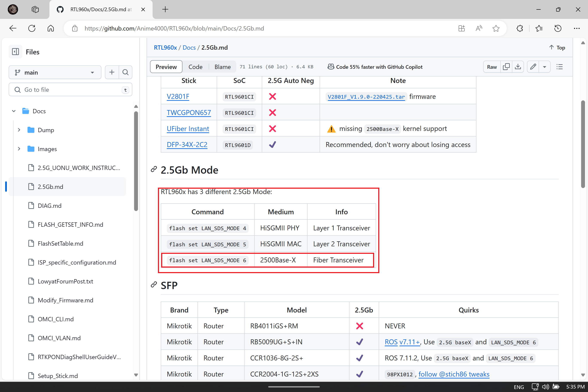The image size is (588, 392).
Task: Open the tab actions workspace icon
Action: (x=35, y=9)
